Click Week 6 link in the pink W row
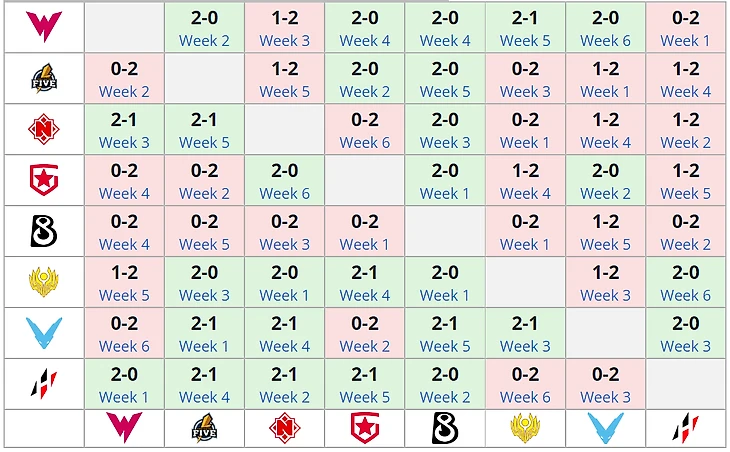This screenshot has height=452, width=730. point(605,41)
